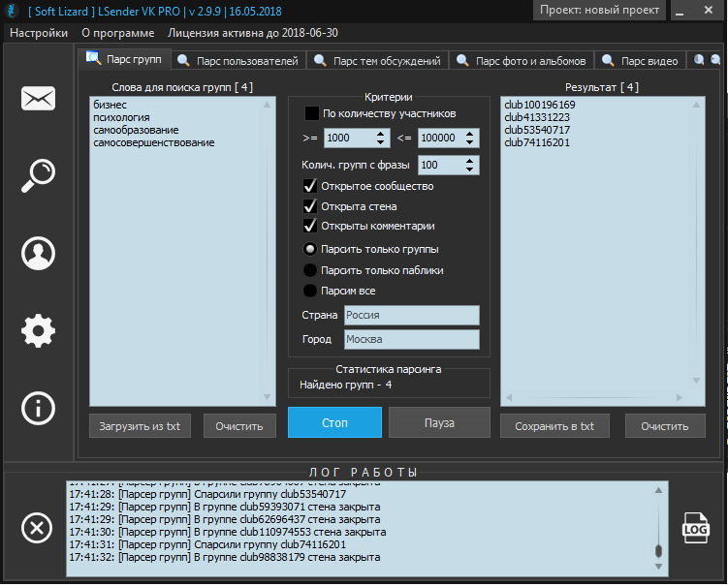Click work log scrollbar thumb
Image resolution: width=728 pixels, height=586 pixels.
click(658, 551)
